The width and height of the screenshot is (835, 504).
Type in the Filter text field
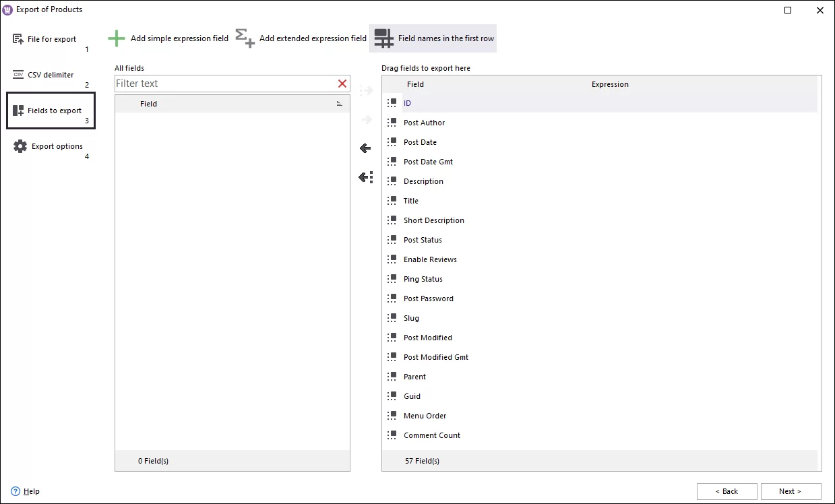coord(224,84)
